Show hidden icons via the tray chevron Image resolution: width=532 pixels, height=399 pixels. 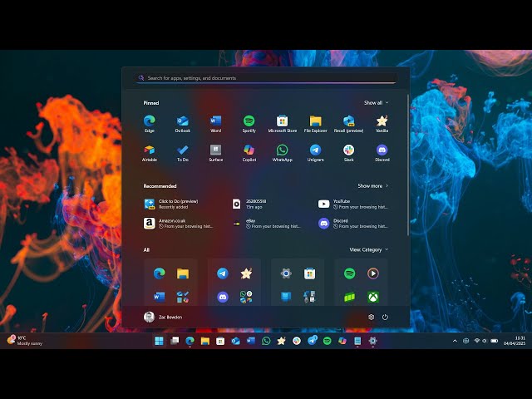455,341
